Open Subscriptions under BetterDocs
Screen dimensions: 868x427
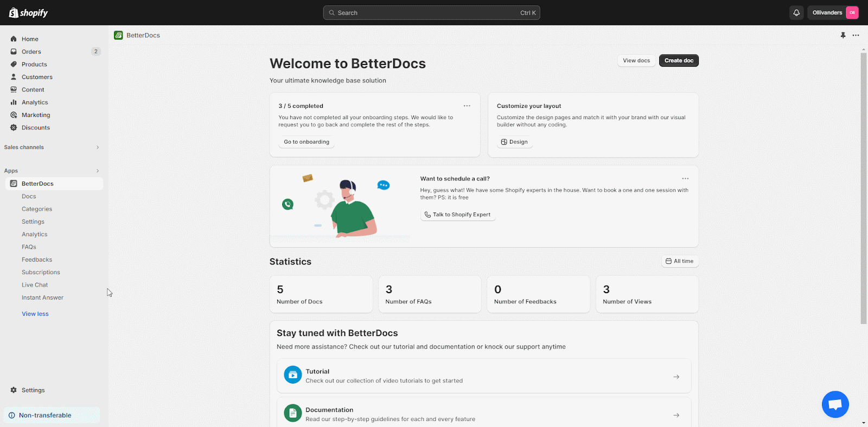(41, 272)
